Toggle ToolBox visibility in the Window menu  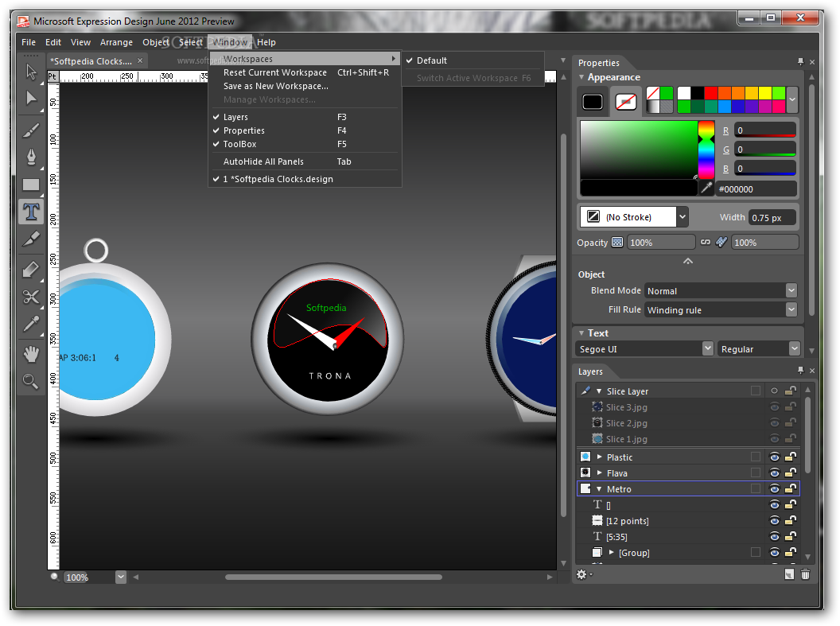[305, 144]
